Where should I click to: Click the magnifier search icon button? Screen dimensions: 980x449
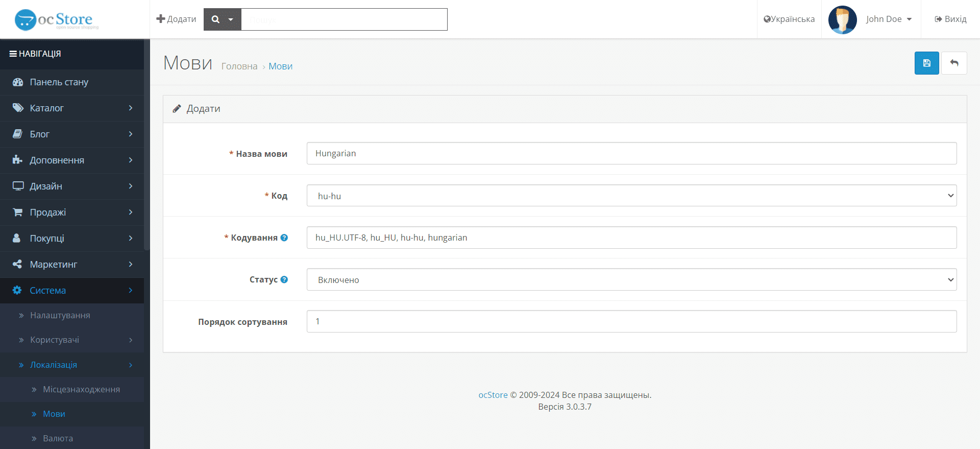click(x=215, y=19)
